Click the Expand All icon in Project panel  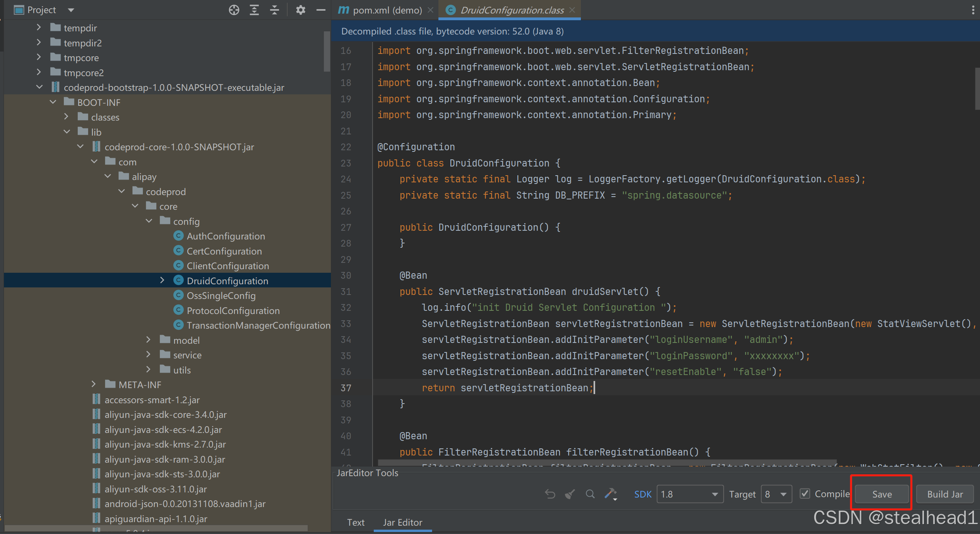coord(254,10)
